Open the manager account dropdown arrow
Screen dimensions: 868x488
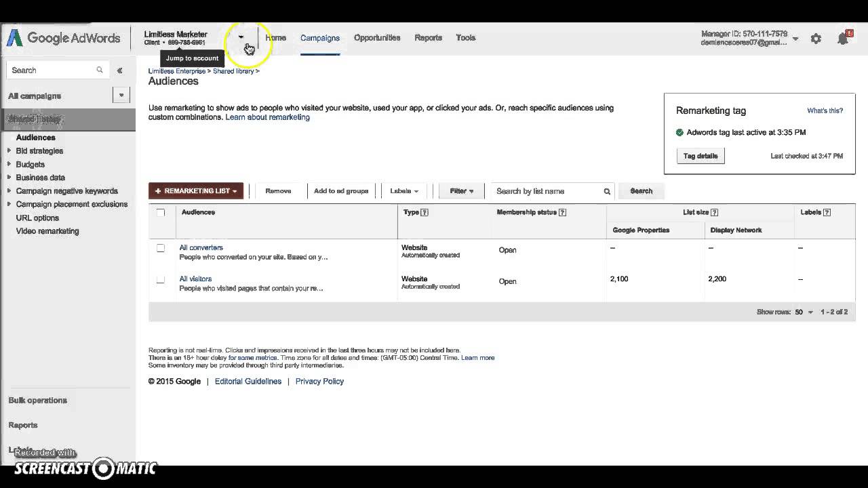(x=795, y=39)
